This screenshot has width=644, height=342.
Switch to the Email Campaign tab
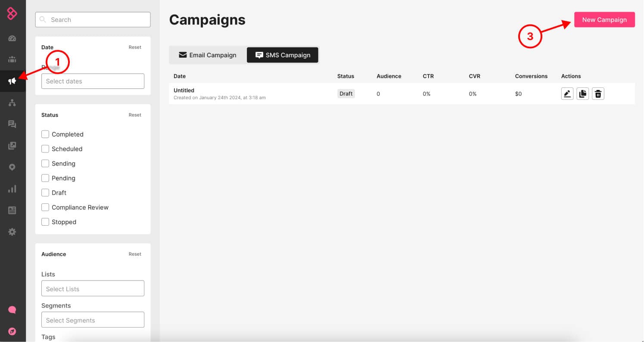(x=208, y=55)
